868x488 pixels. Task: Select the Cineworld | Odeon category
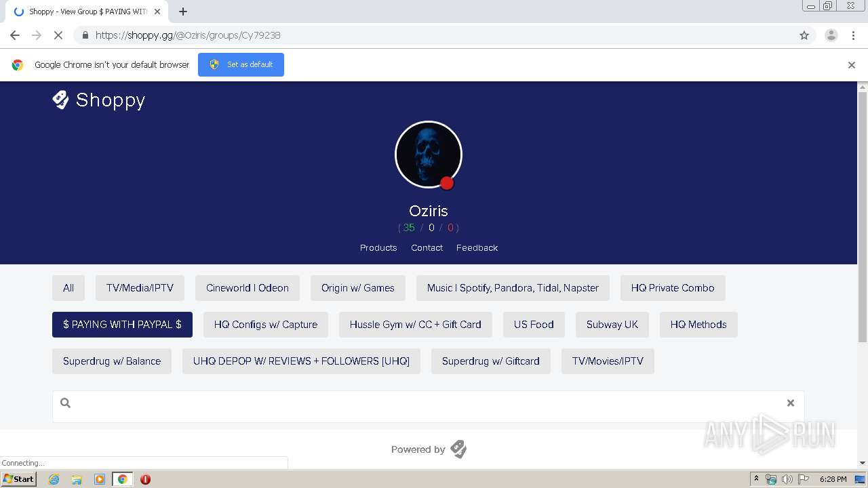click(248, 288)
